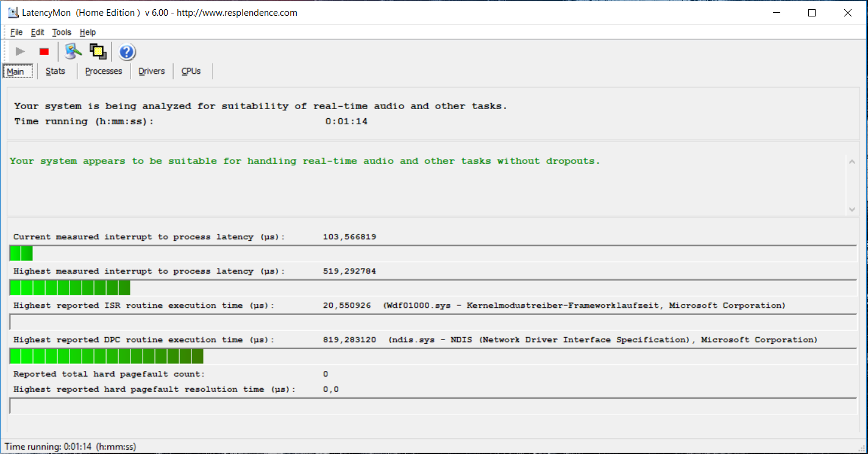Switch to the Processes tab
The width and height of the screenshot is (868, 454).
(x=104, y=71)
